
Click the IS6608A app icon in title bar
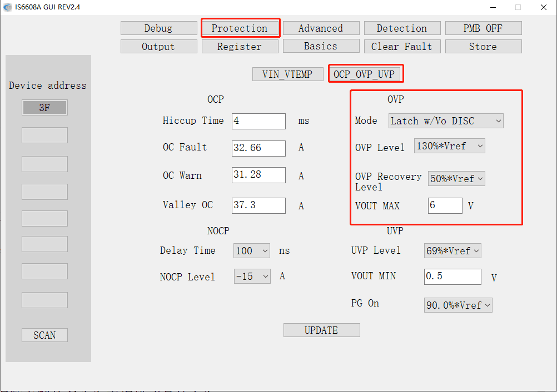click(x=7, y=7)
